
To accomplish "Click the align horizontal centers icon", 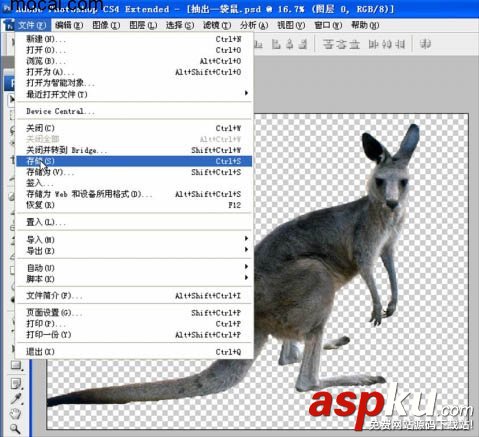I will click(x=290, y=44).
